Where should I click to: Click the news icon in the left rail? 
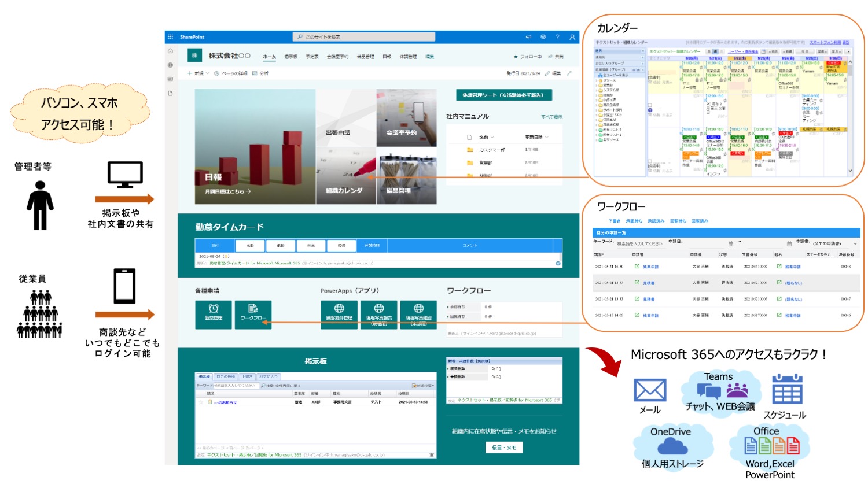170,79
